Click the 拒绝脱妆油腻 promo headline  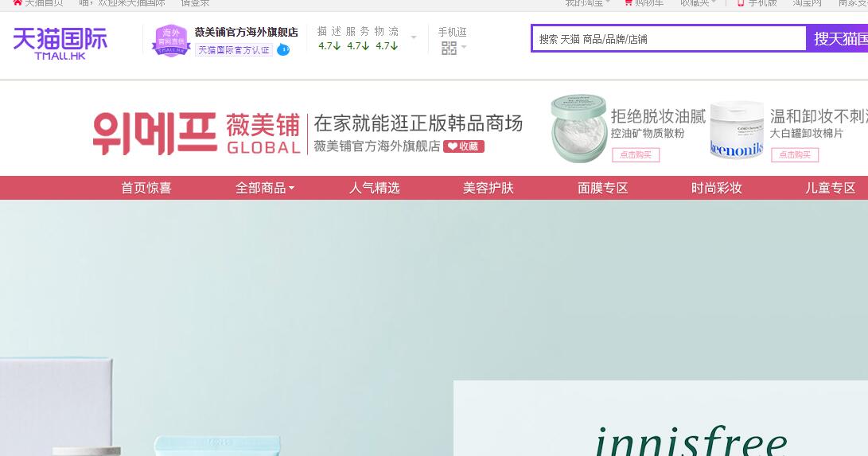point(658,116)
